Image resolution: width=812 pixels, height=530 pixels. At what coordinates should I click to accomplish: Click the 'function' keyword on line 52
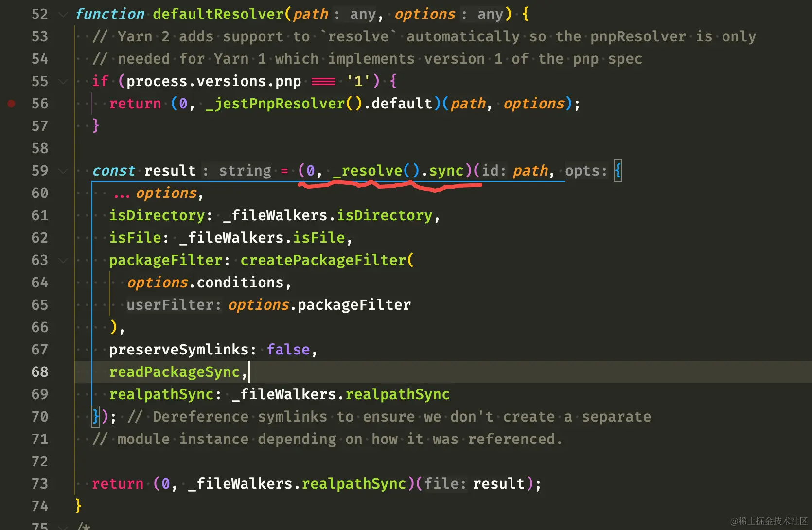click(x=110, y=14)
